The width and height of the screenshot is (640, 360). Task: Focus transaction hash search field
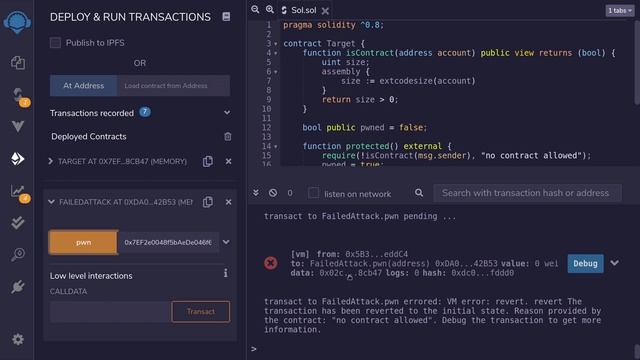click(527, 193)
